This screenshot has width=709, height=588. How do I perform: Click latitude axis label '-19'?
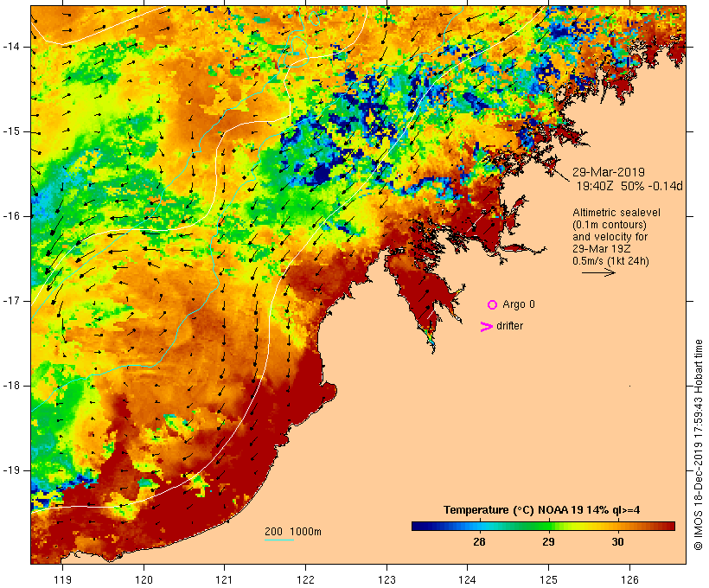point(11,470)
